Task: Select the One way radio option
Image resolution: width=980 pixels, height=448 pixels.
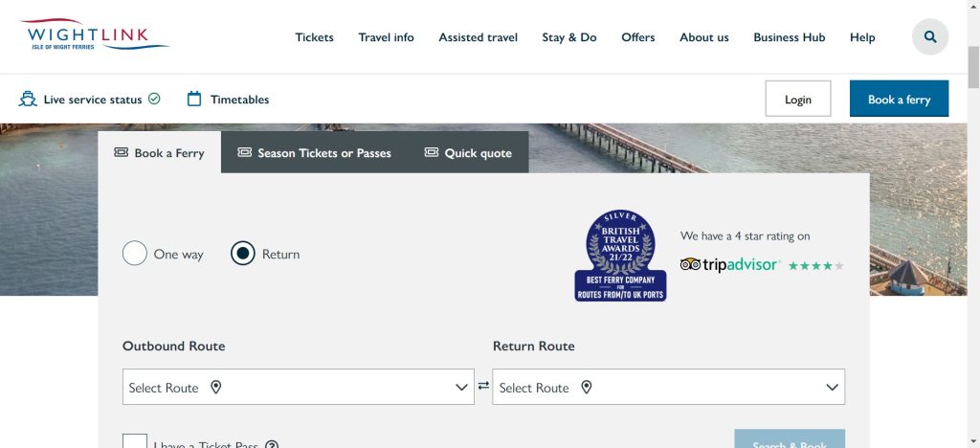Action: coord(135,254)
